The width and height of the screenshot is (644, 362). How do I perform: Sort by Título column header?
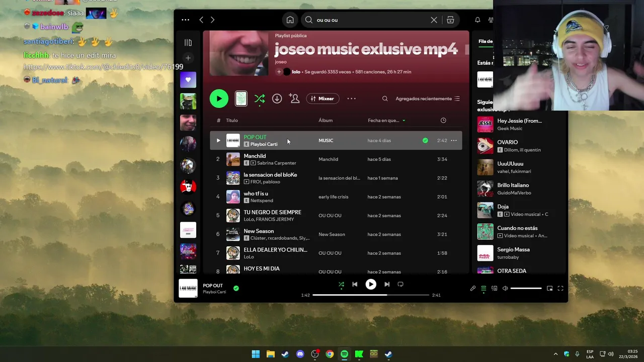pyautogui.click(x=232, y=120)
